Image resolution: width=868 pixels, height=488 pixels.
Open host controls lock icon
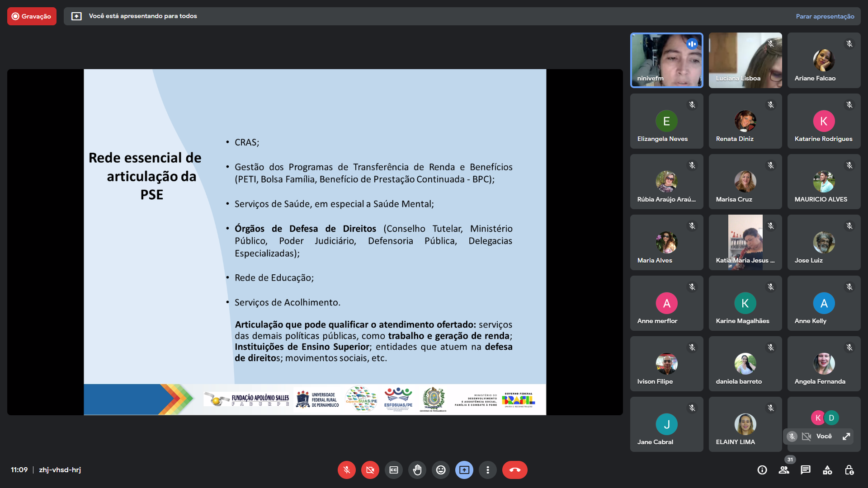point(849,470)
